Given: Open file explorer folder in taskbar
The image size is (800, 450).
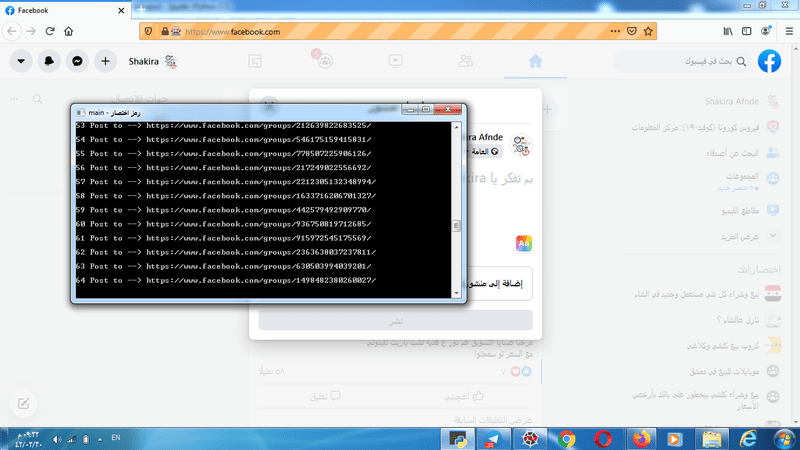Looking at the screenshot, I should (712, 439).
